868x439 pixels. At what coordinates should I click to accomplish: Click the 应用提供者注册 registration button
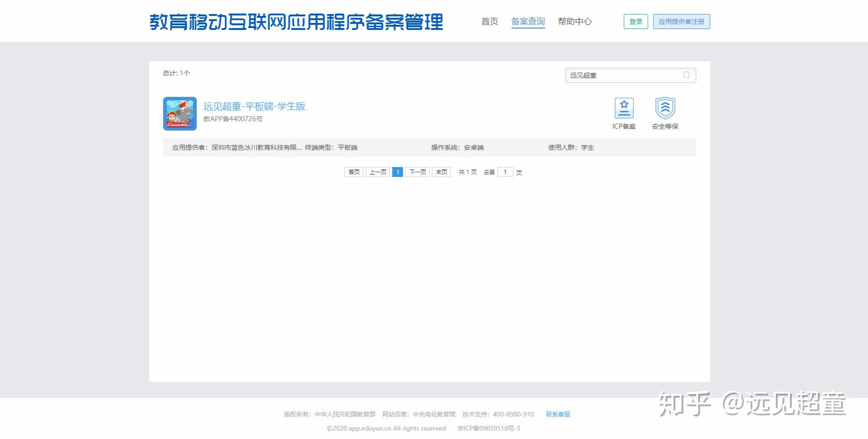(x=681, y=21)
